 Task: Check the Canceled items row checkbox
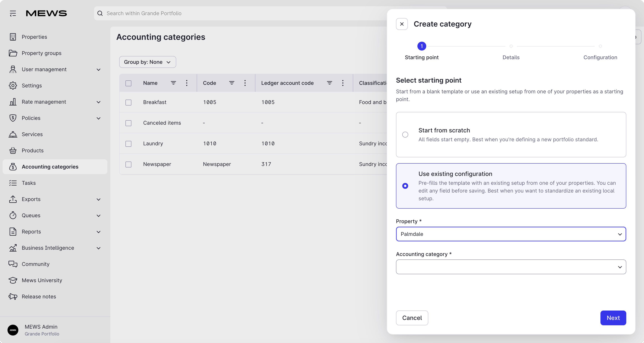128,123
